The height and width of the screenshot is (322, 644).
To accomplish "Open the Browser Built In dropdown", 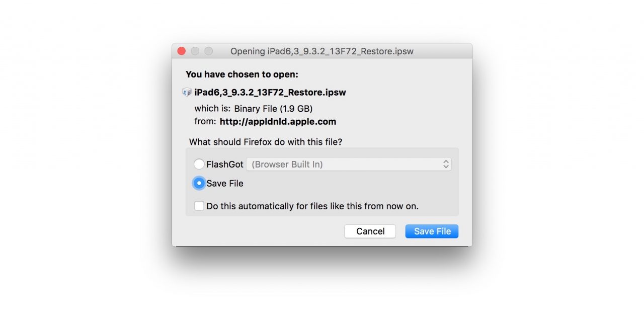I will pos(349,164).
